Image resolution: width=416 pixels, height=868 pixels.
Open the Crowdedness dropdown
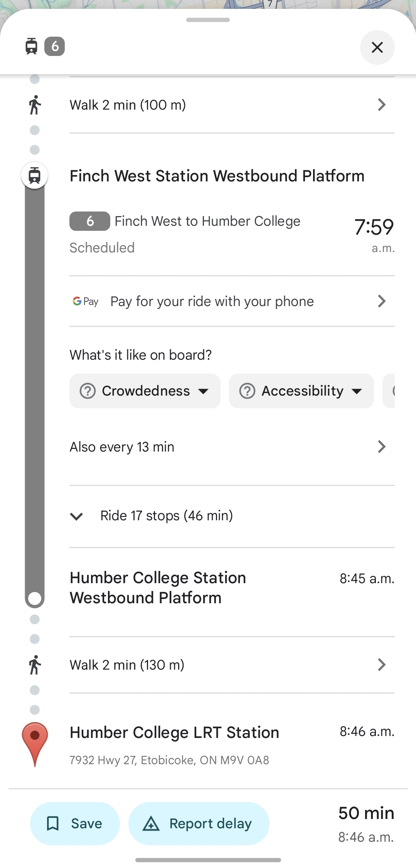pos(145,391)
